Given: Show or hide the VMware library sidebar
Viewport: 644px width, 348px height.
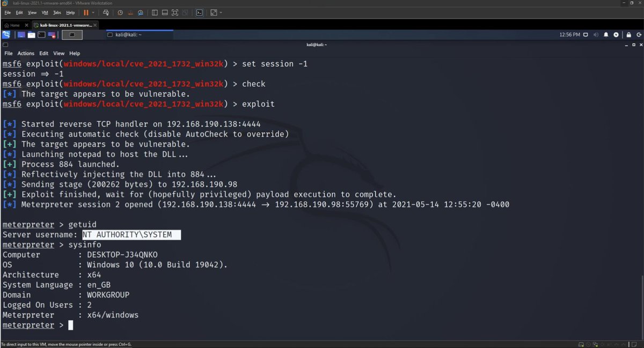Looking at the screenshot, I should click(x=155, y=12).
